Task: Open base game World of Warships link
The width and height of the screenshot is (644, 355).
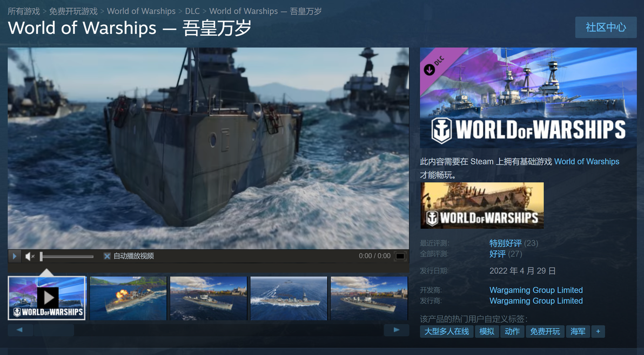Action: (x=587, y=161)
